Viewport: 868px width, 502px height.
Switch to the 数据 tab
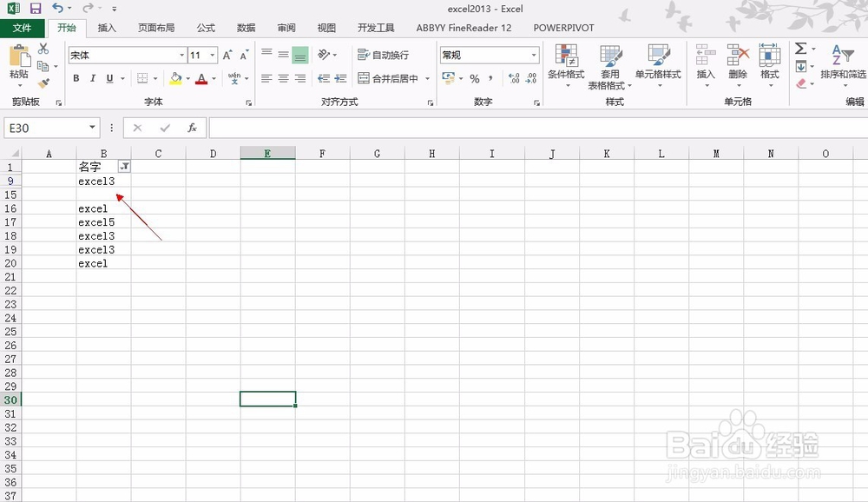246,28
